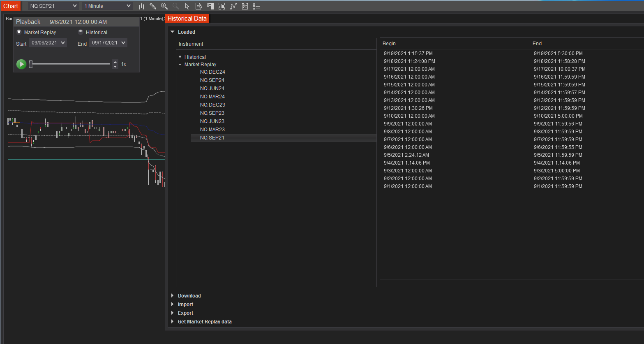Screen dimensions: 644x344
Task: Select the Market Replay radio button
Action: [x=19, y=32]
